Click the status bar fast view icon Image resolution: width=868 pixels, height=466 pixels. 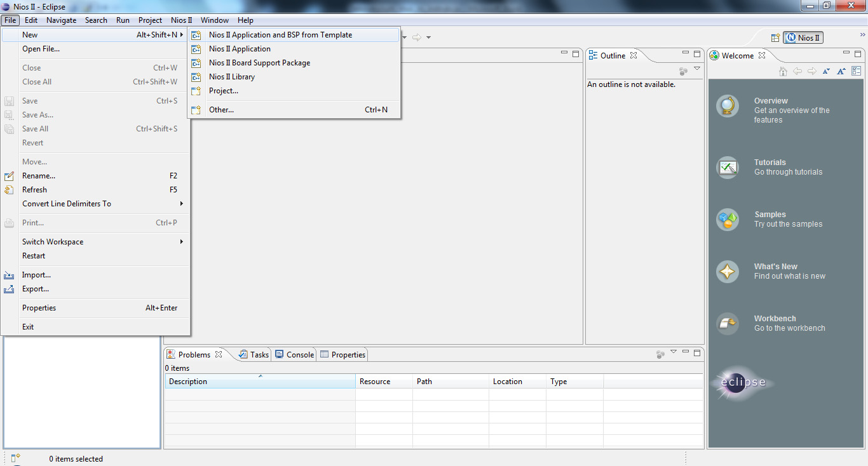[16, 458]
